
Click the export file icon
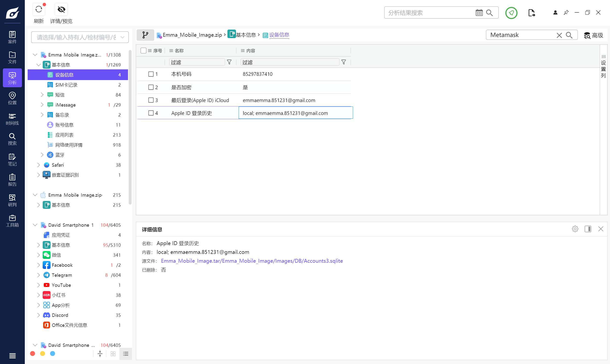(531, 13)
